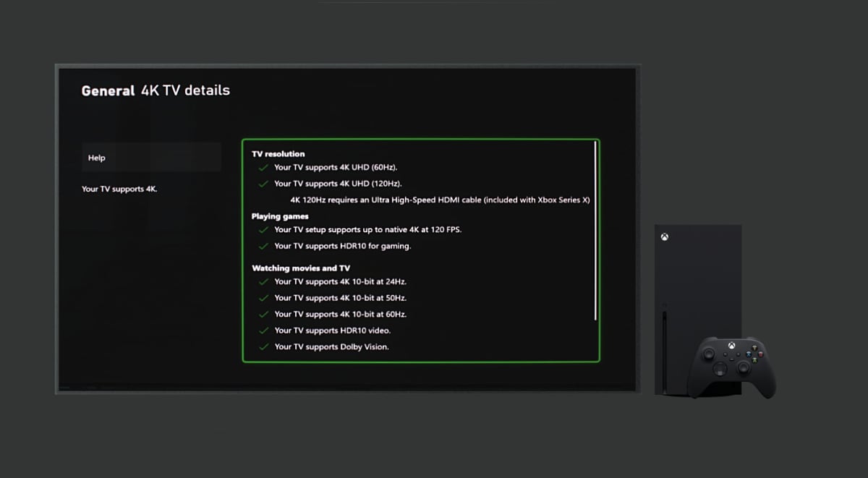868x478 pixels.
Task: Click the checkmark beside 4K UHD (60Hz)
Action: (263, 167)
